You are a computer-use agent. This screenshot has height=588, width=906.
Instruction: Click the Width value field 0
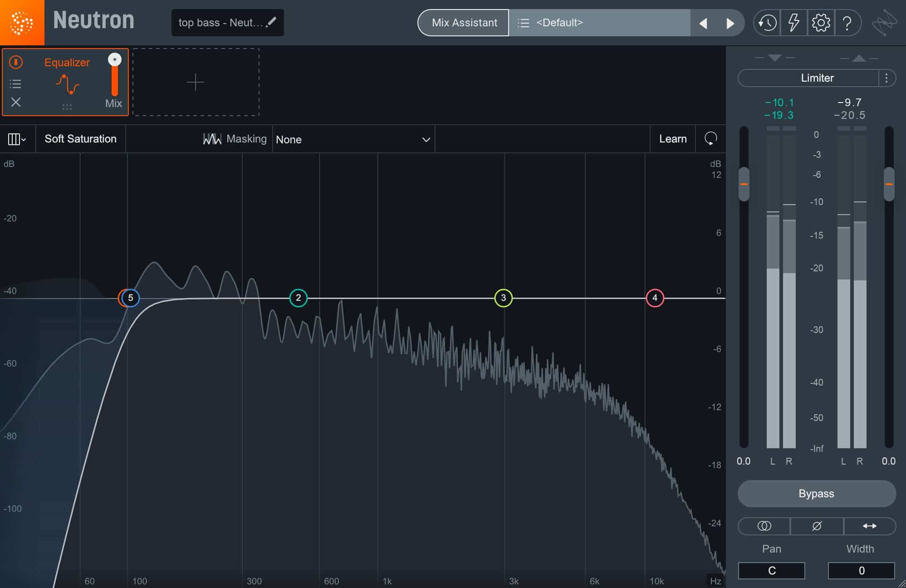[x=862, y=570]
